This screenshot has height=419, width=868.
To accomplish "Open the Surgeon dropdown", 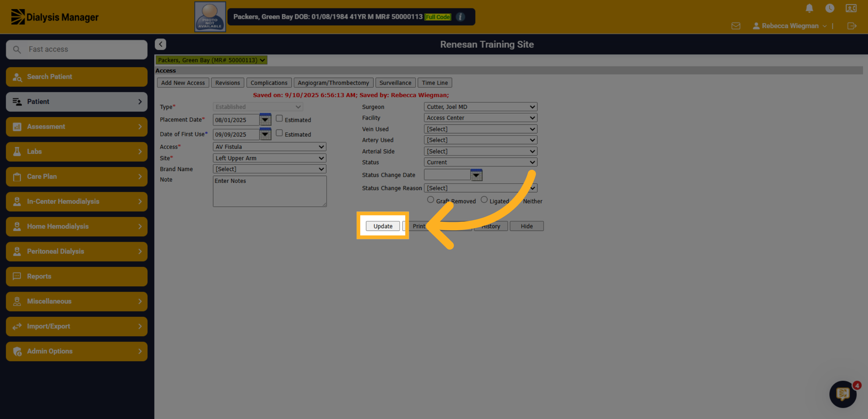I will pos(480,107).
